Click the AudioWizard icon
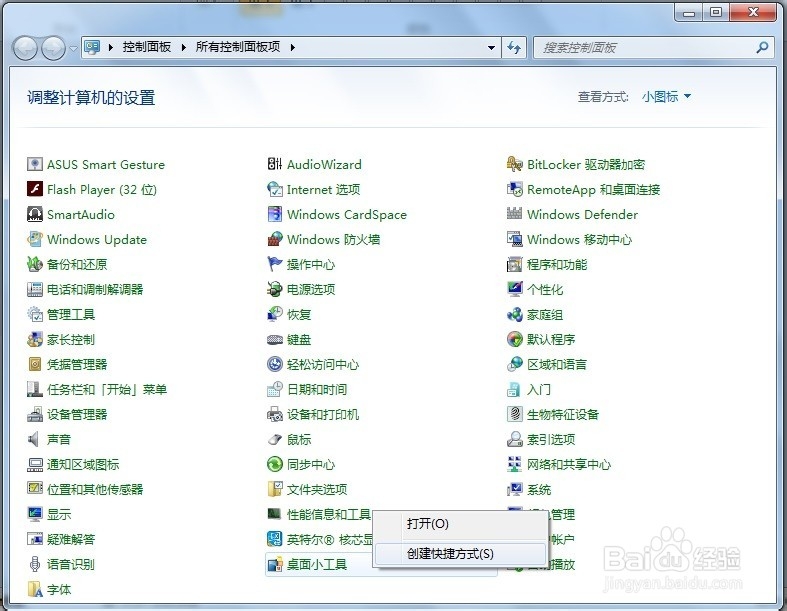Viewport: 787px width, 611px height. tap(275, 164)
